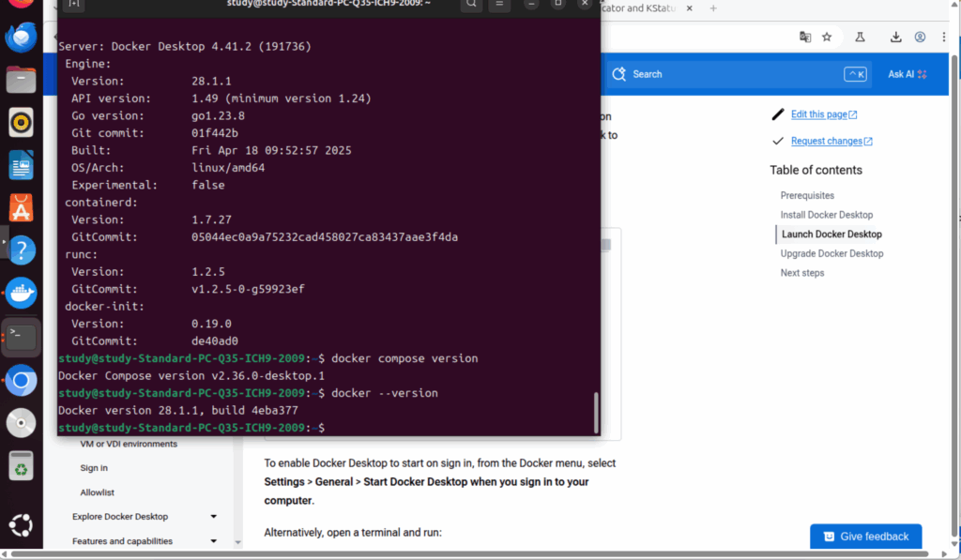961x560 pixels.
Task: Click into the docs Search field
Action: [x=738, y=74]
